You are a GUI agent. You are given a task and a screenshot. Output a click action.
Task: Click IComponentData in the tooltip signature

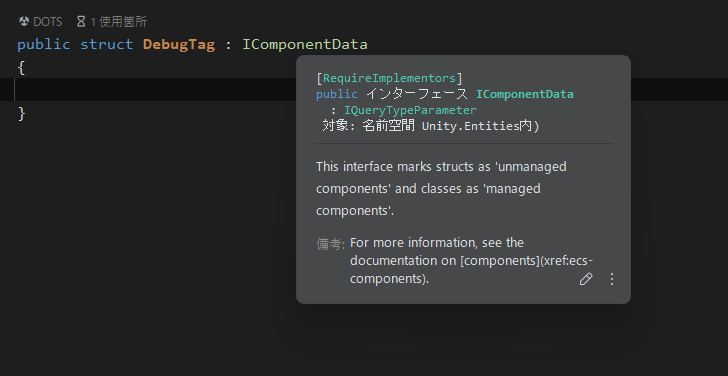(x=525, y=94)
